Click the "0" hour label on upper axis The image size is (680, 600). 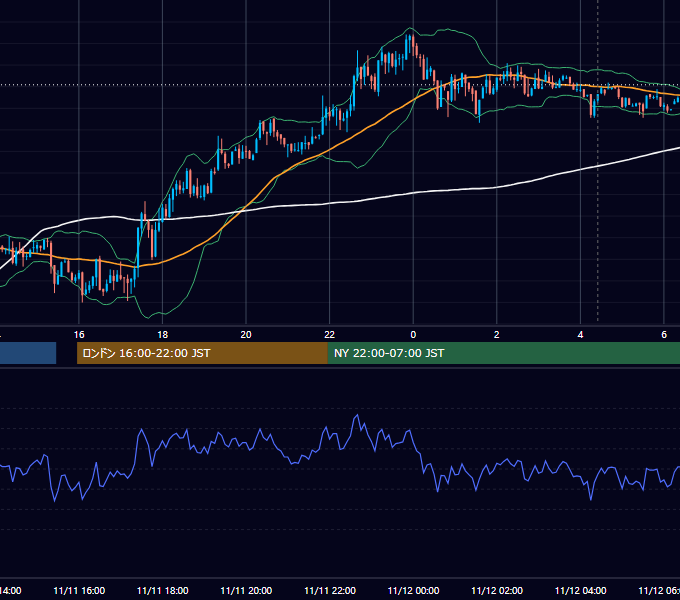(413, 334)
